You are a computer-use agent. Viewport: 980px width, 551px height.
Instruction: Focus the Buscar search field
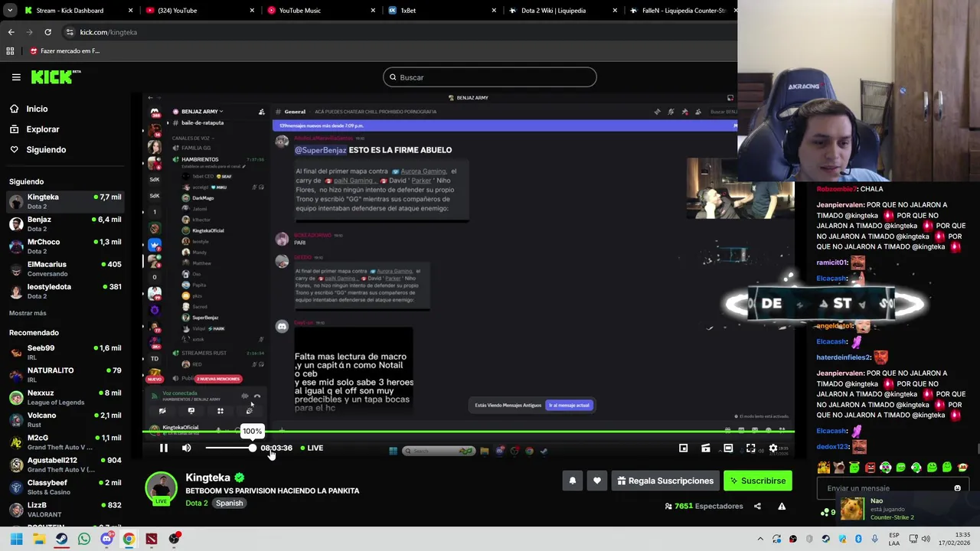pyautogui.click(x=490, y=77)
